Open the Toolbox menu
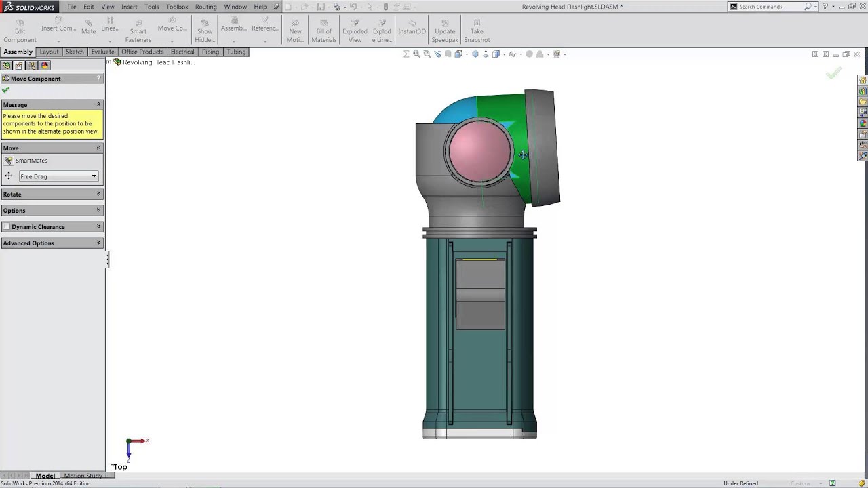This screenshot has height=488, width=868. [x=177, y=7]
